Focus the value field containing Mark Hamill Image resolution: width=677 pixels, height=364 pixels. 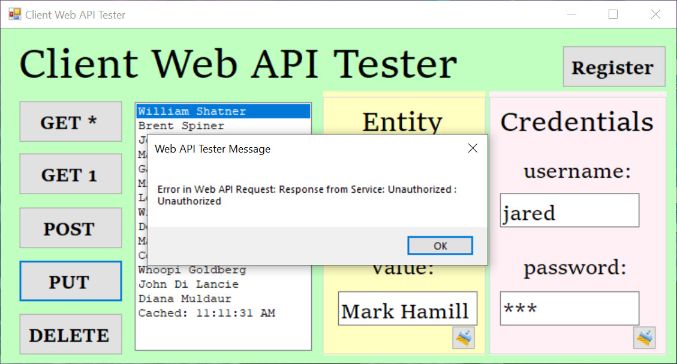tap(408, 308)
